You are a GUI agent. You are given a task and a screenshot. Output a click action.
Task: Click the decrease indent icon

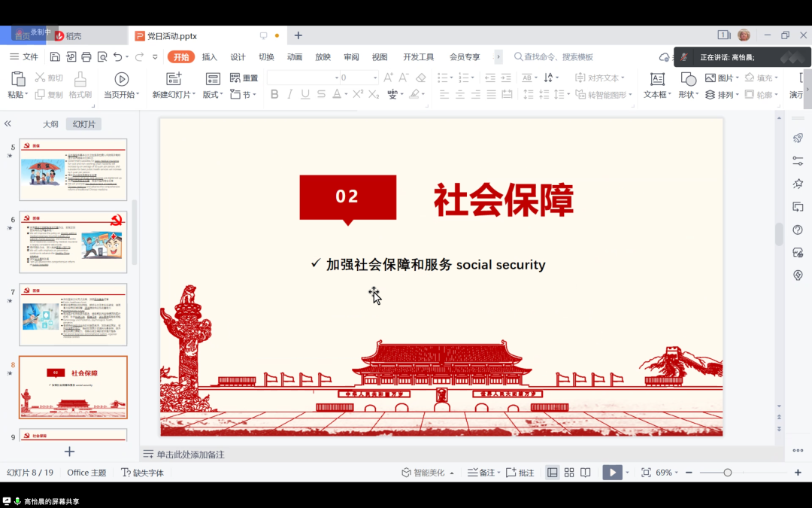point(490,78)
